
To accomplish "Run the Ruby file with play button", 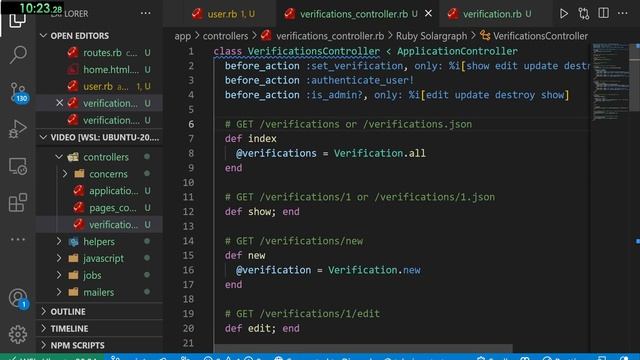I will (564, 14).
